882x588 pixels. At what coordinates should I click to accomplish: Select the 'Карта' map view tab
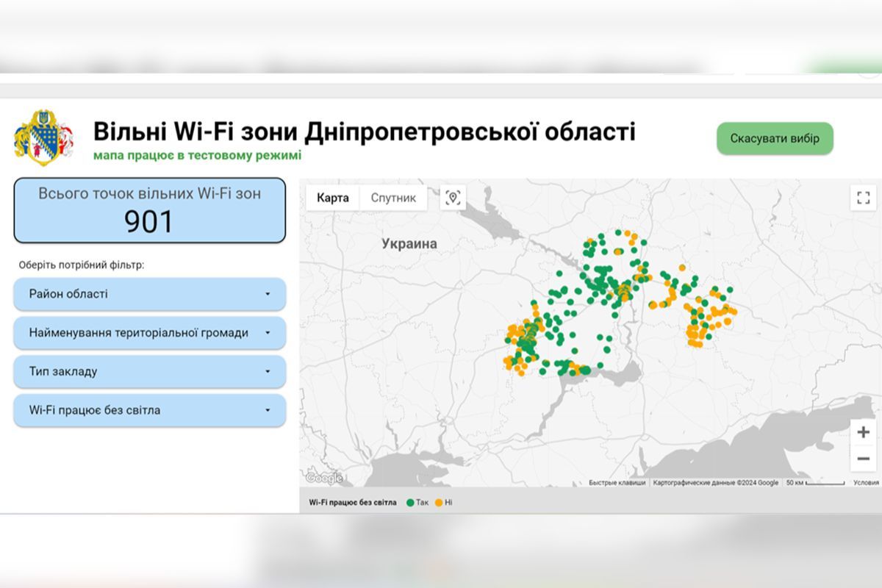333,197
